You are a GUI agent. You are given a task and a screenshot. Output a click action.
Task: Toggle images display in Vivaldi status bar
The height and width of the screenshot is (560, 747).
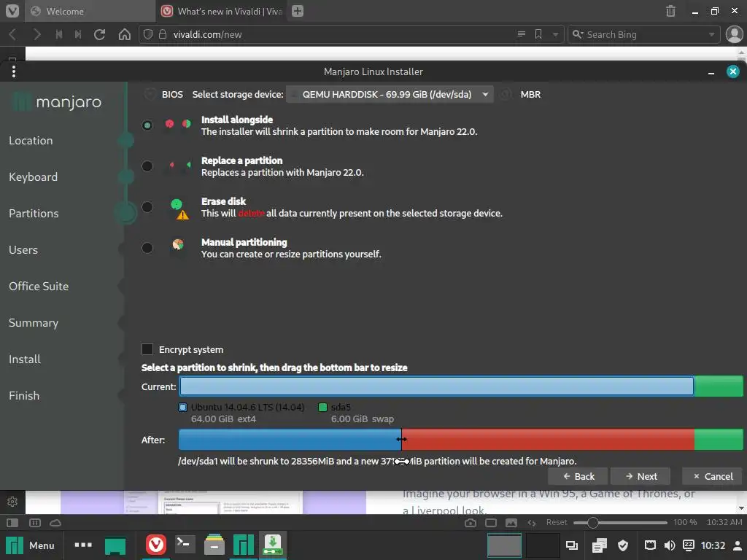coord(511,522)
